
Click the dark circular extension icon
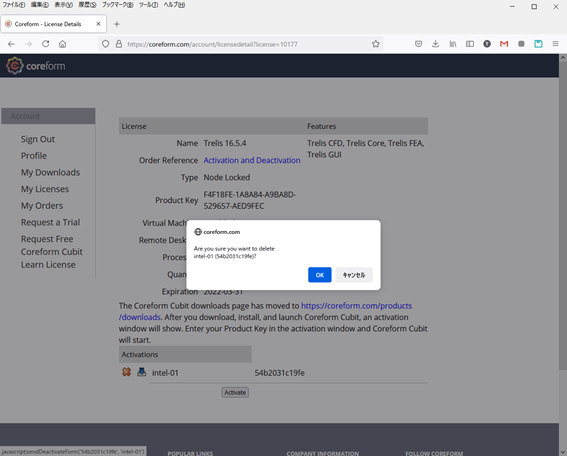pyautogui.click(x=487, y=44)
